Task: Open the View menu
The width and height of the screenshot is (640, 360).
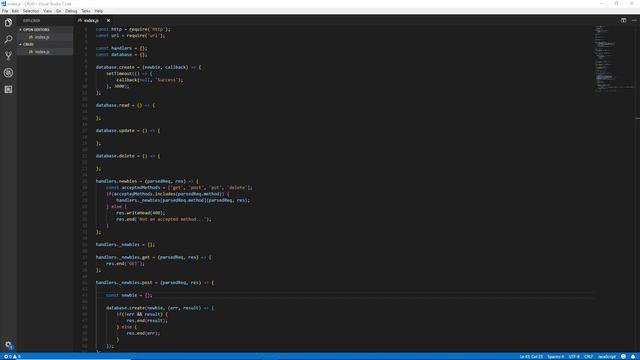Action: click(47, 11)
